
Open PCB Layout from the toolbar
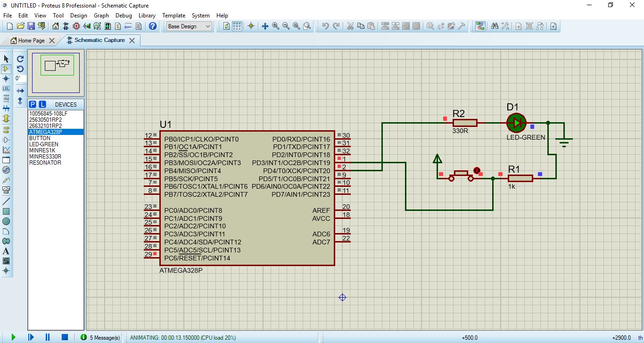(x=76, y=26)
